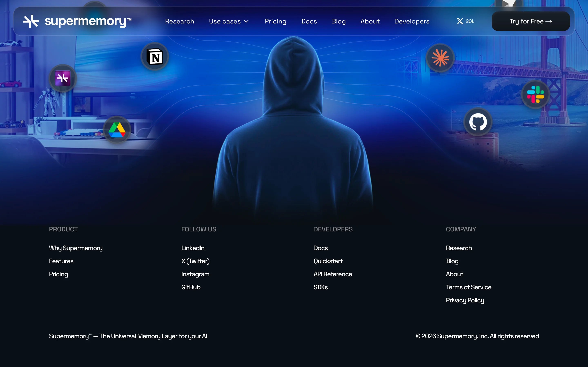Open the API Reference footer link
The image size is (588, 367).
click(x=333, y=274)
